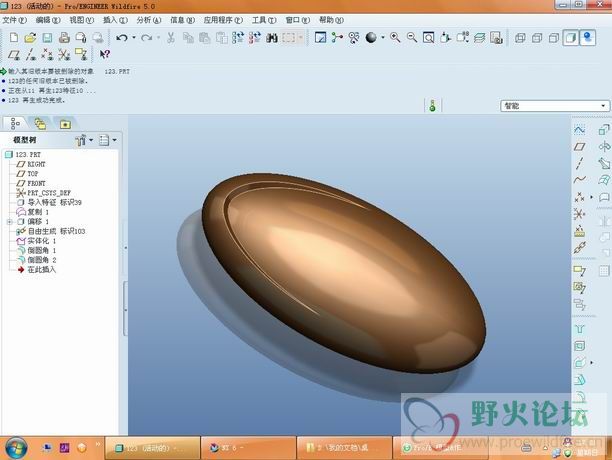Open the shaded sphere appearance dropdown arrow

(x=382, y=37)
